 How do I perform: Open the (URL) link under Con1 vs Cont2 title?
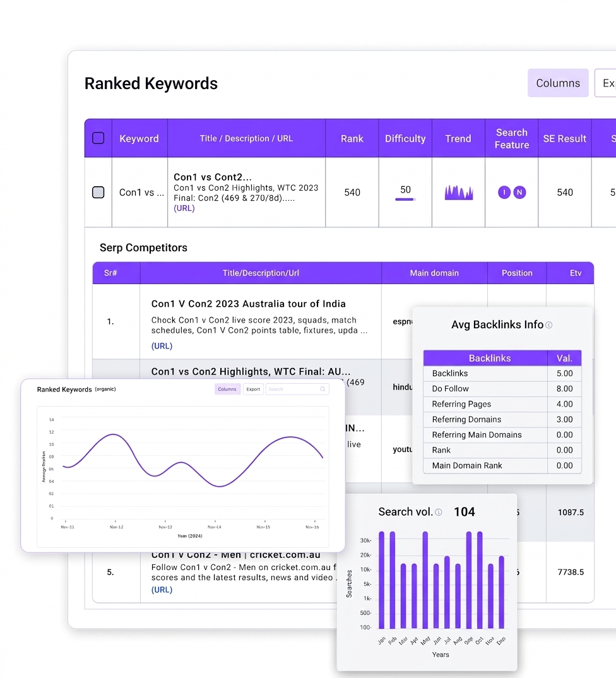point(184,208)
